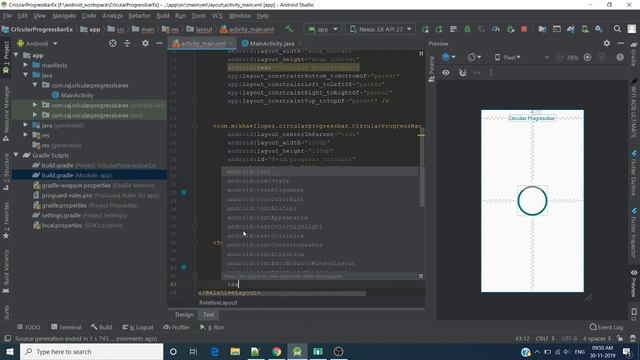Click the Sync Project with Gradle icon
The image size is (640, 360).
[x=571, y=29]
